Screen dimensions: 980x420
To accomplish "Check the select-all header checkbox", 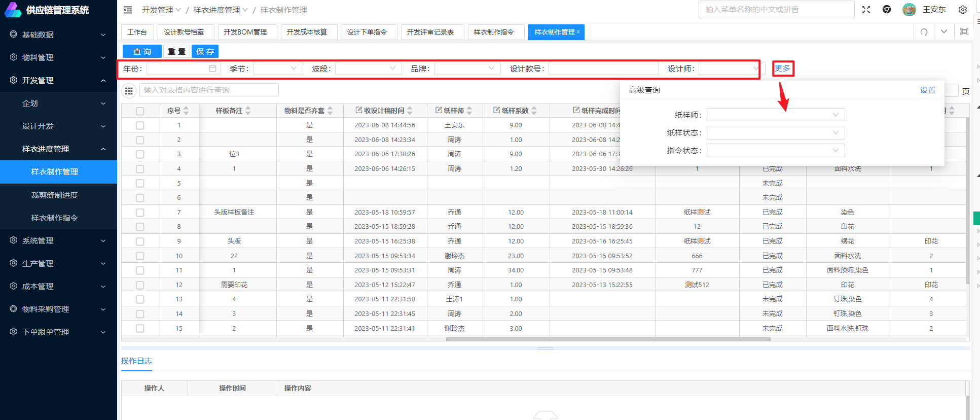I will (x=140, y=111).
